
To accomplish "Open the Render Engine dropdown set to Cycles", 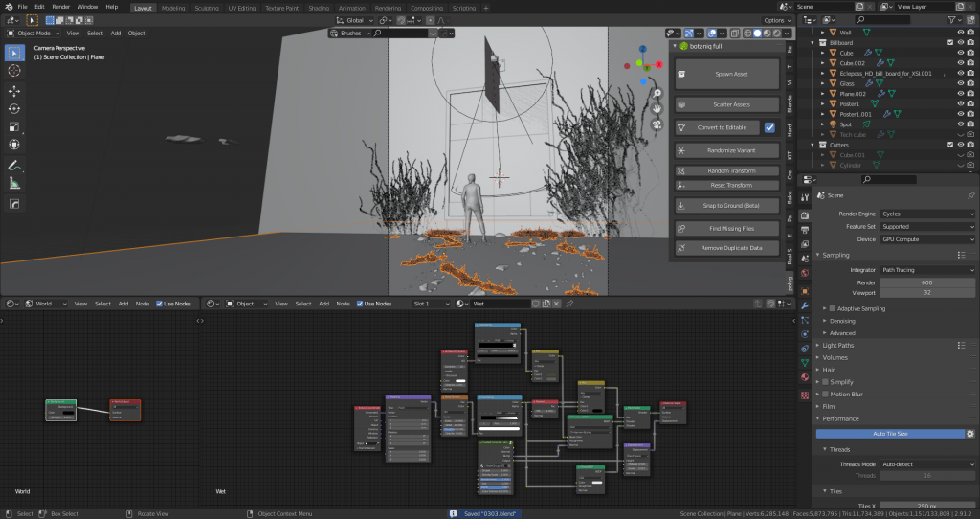I will pyautogui.click(x=927, y=214).
